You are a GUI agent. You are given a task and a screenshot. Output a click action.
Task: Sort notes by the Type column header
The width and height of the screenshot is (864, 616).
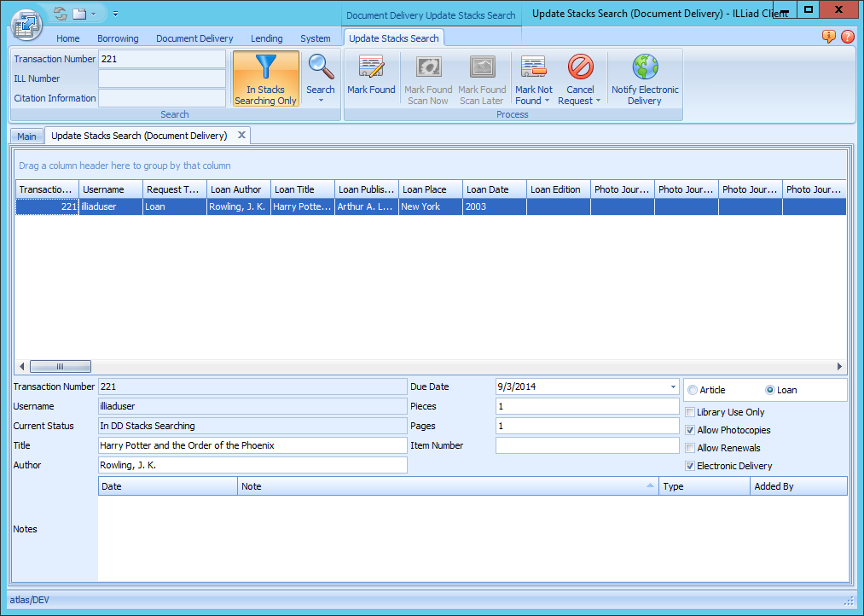[705, 485]
